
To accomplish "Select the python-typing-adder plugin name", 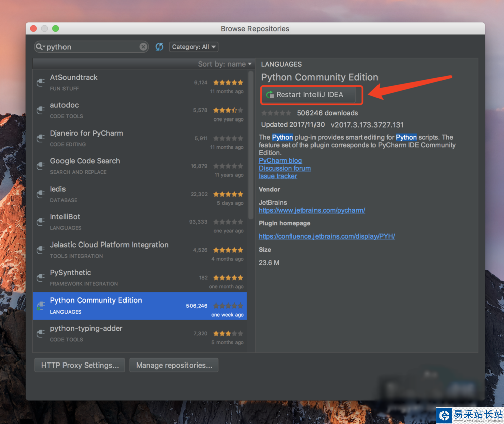I will click(x=86, y=329).
